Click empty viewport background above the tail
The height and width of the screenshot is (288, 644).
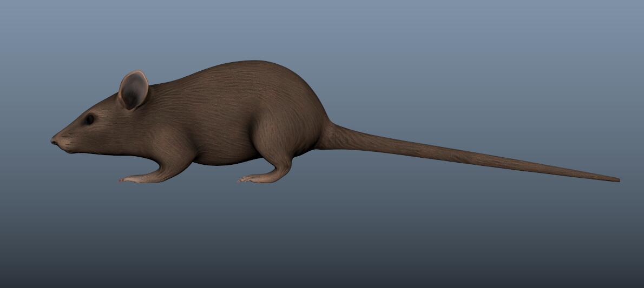point(460,81)
